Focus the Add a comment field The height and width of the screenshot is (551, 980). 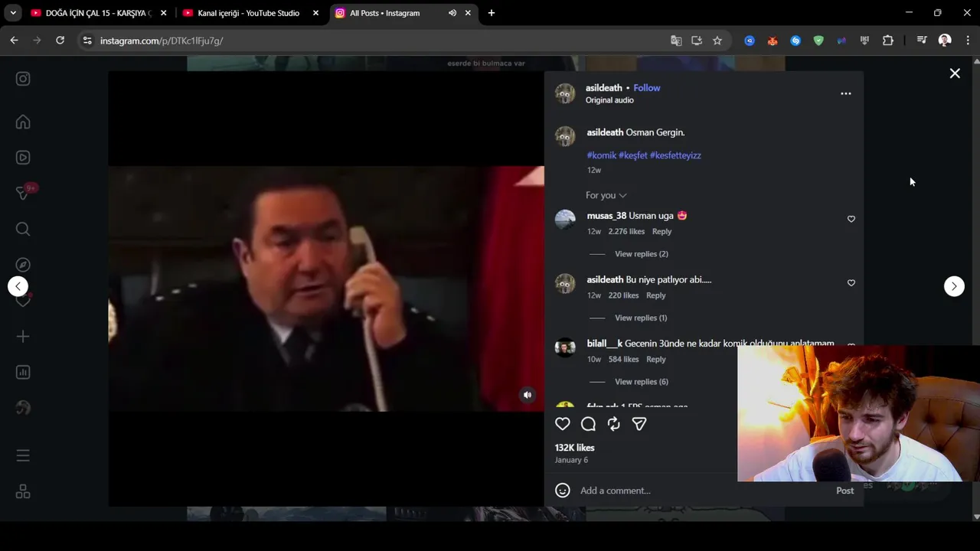pos(703,491)
